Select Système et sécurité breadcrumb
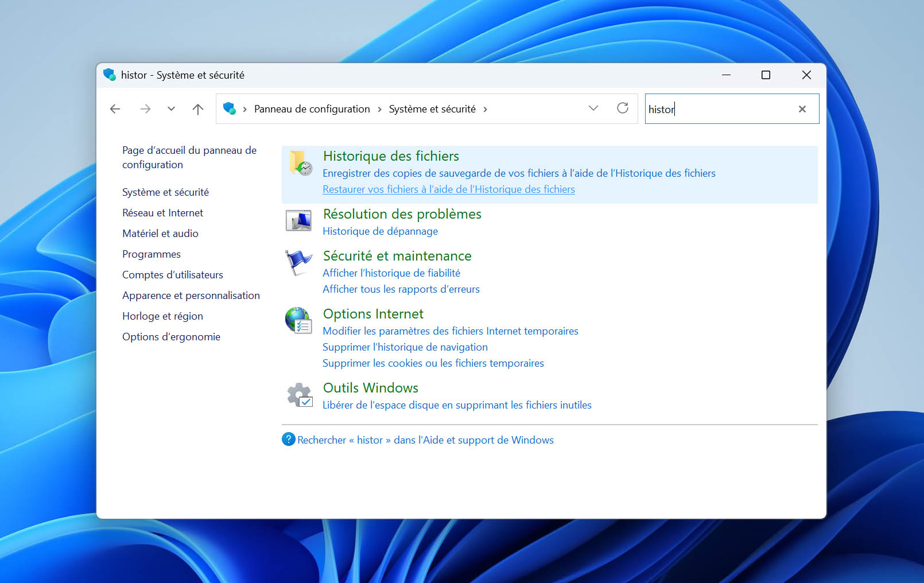This screenshot has height=583, width=924. click(432, 109)
